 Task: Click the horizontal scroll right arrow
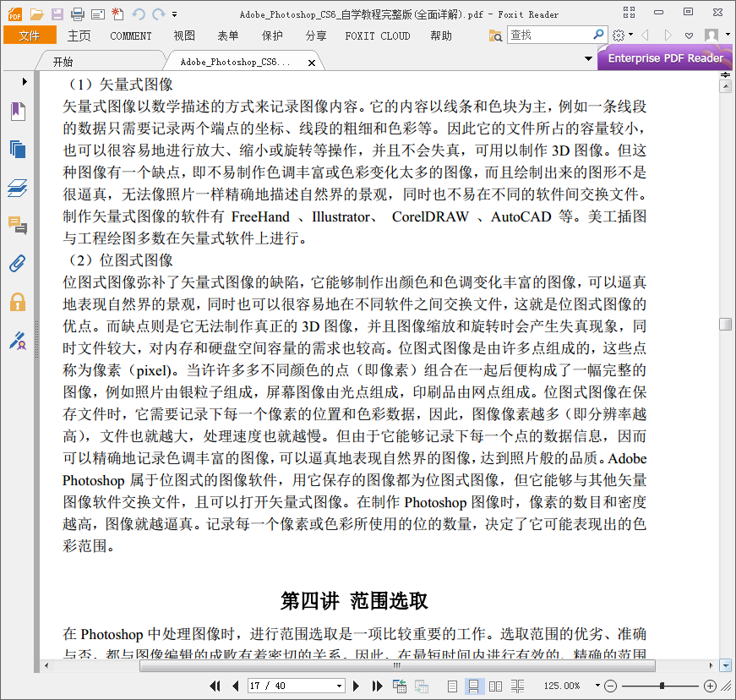point(711,665)
